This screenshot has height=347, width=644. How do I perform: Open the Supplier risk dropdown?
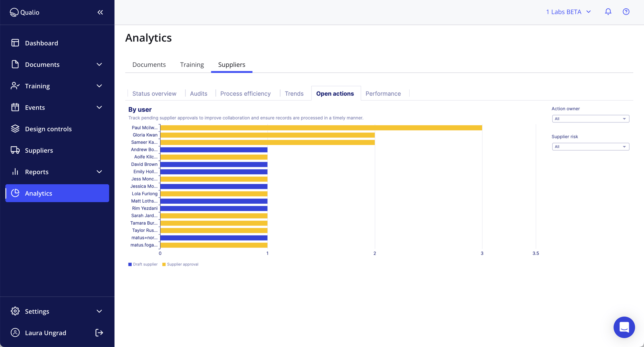point(590,147)
